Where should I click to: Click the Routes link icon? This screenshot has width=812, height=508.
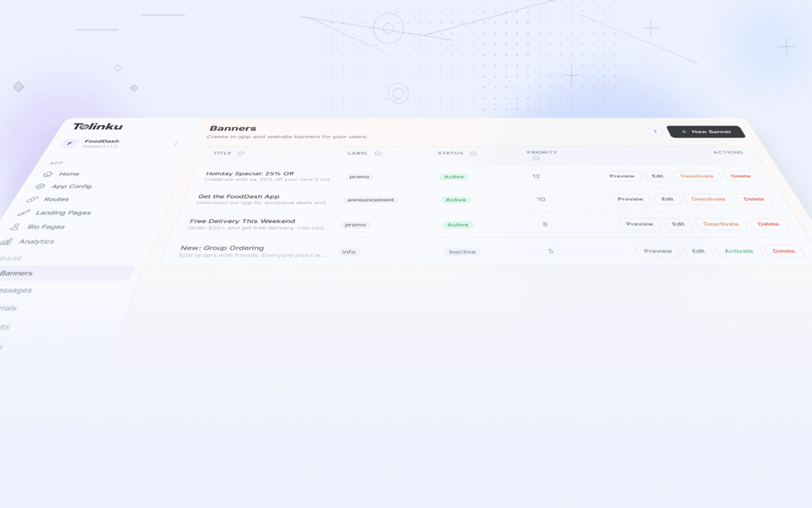coord(32,199)
